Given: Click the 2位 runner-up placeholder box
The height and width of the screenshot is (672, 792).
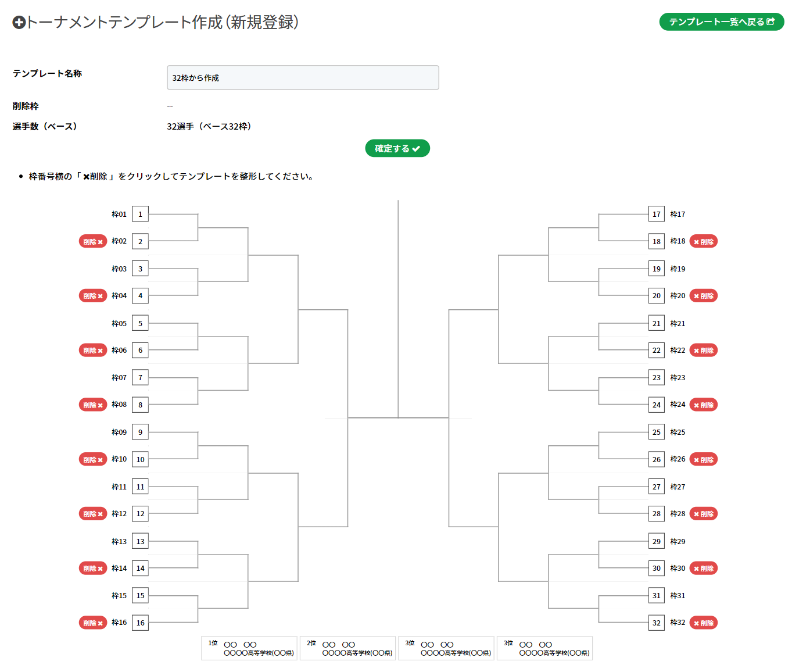Looking at the screenshot, I should 348,648.
